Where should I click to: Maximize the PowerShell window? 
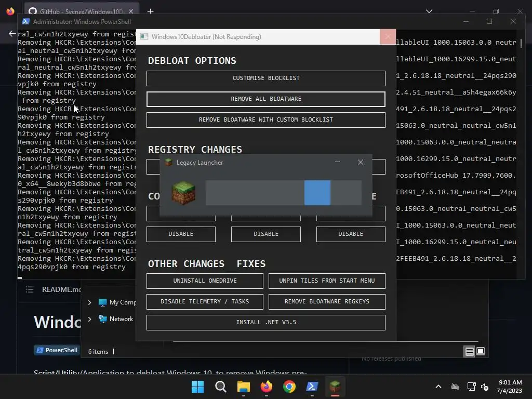pyautogui.click(x=489, y=21)
